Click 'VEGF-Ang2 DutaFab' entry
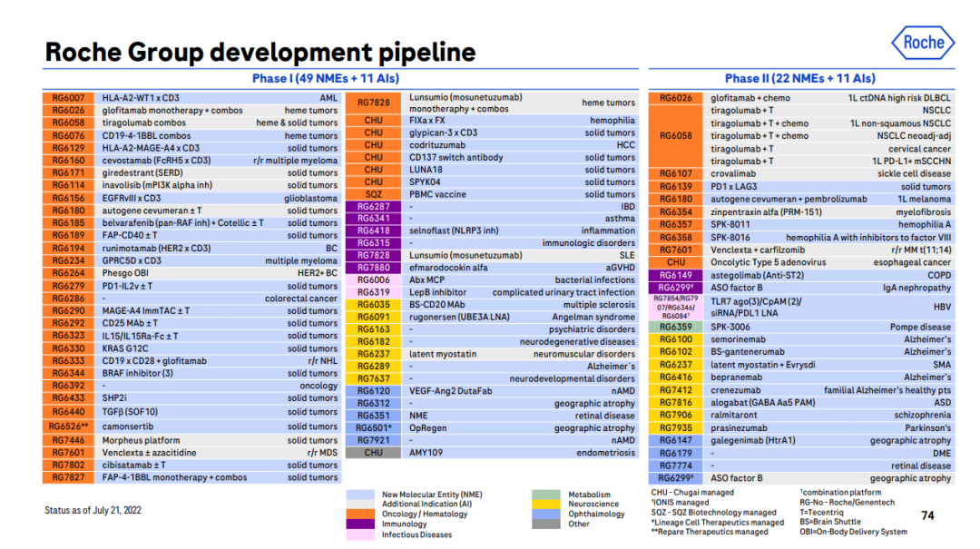The width and height of the screenshot is (980, 549). [x=450, y=391]
